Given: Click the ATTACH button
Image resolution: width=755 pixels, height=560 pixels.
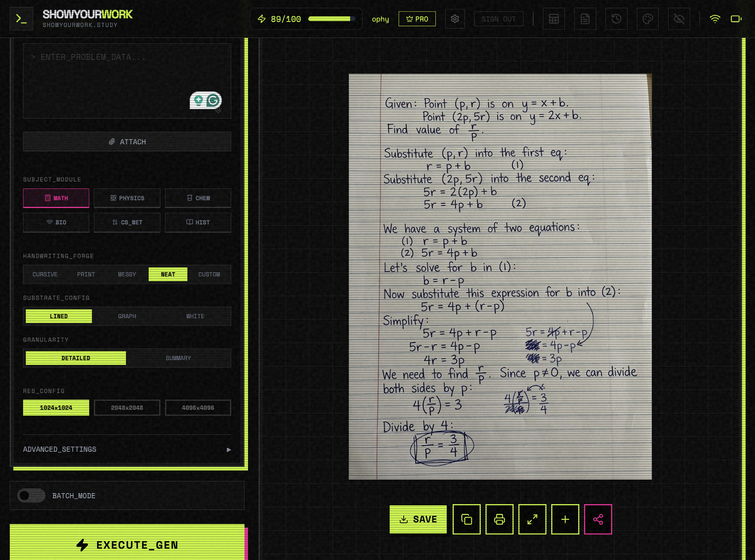Looking at the screenshot, I should (127, 142).
